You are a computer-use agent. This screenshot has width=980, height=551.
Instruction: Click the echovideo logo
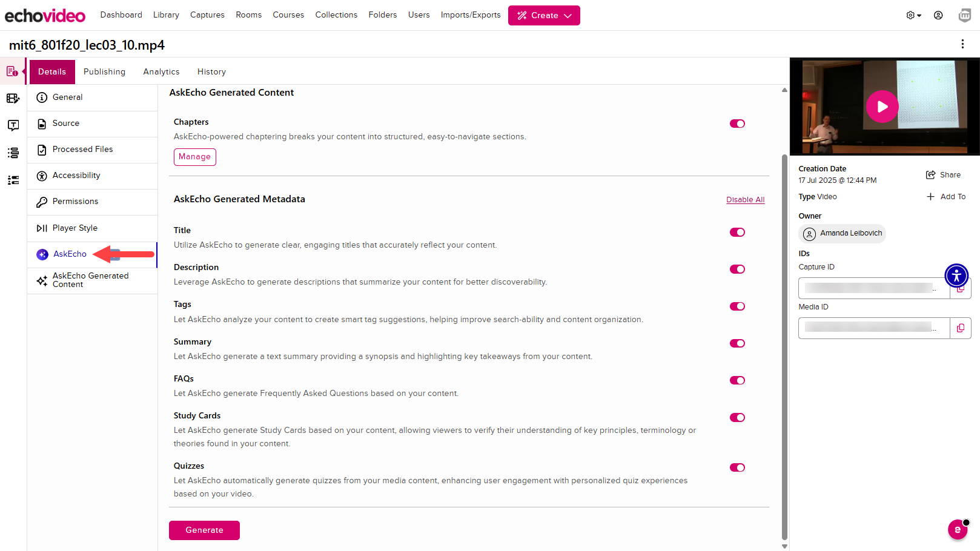tap(45, 15)
